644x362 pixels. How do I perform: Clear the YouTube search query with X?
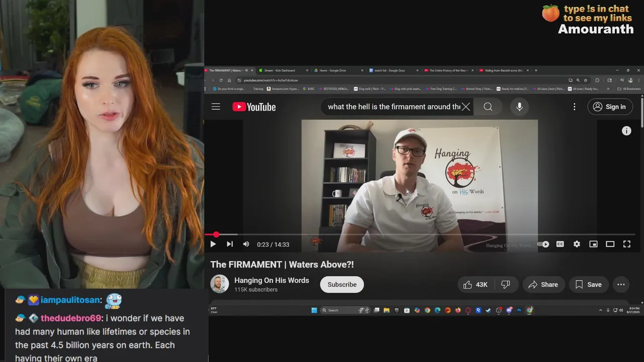466,107
